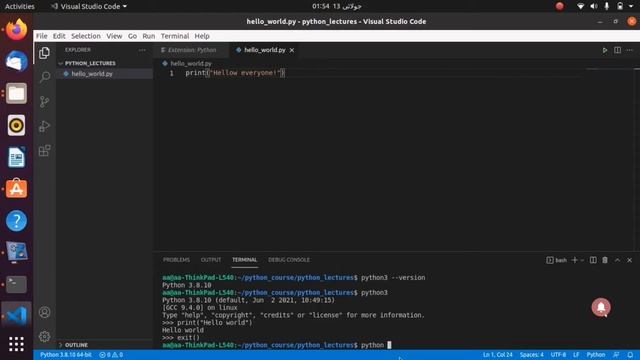The height and width of the screenshot is (360, 640).
Task: Create a new terminal with plus icon
Action: [x=574, y=260]
